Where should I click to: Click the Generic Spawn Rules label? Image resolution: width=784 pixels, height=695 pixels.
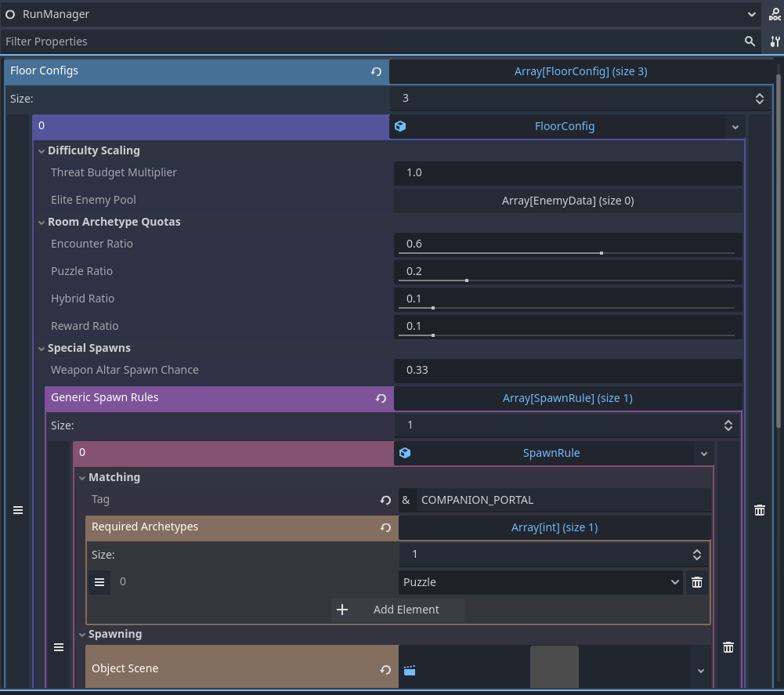tap(104, 398)
